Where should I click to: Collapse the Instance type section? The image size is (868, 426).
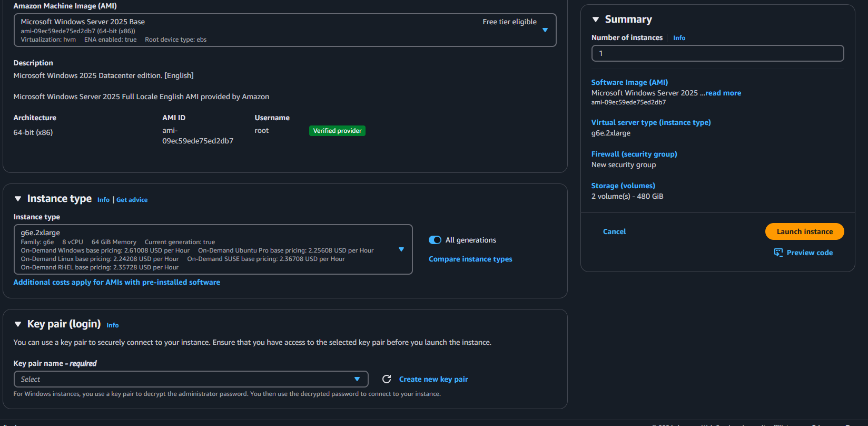pos(18,199)
